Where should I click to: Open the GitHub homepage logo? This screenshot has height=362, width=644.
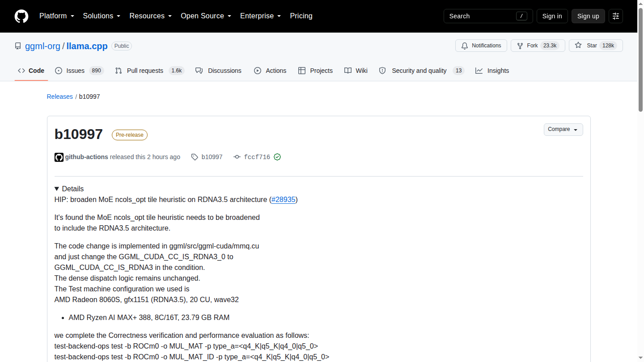tap(21, 16)
